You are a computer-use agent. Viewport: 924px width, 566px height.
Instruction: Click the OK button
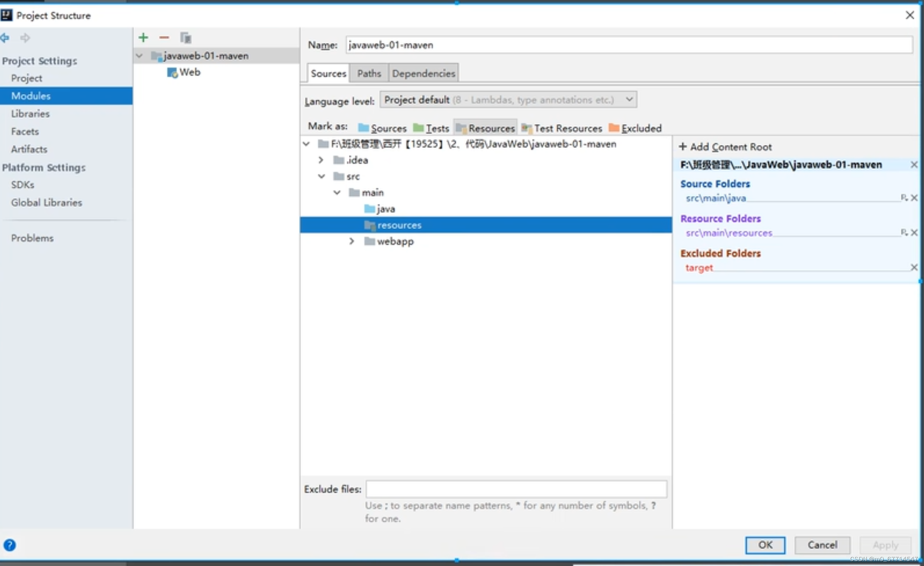[765, 545]
